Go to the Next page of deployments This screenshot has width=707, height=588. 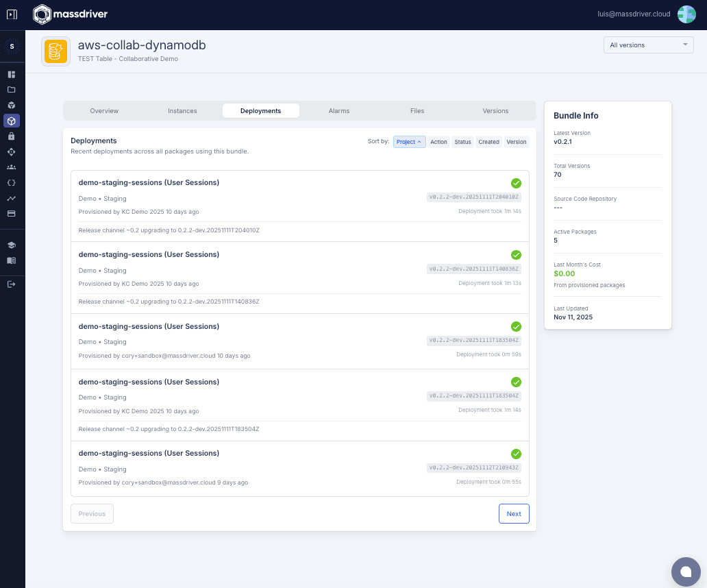click(x=514, y=513)
